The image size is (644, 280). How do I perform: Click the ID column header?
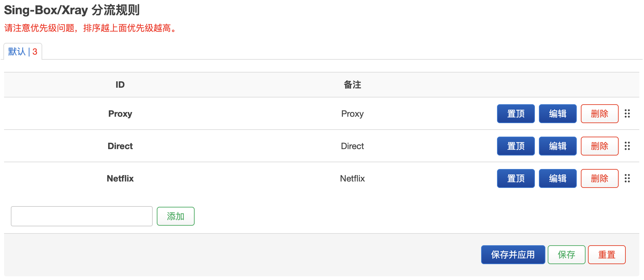coord(120,85)
